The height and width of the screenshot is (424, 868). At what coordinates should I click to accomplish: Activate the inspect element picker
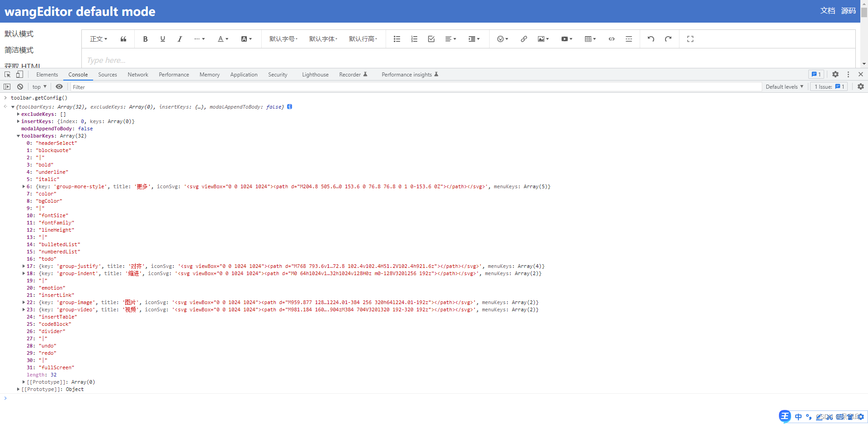coord(8,75)
